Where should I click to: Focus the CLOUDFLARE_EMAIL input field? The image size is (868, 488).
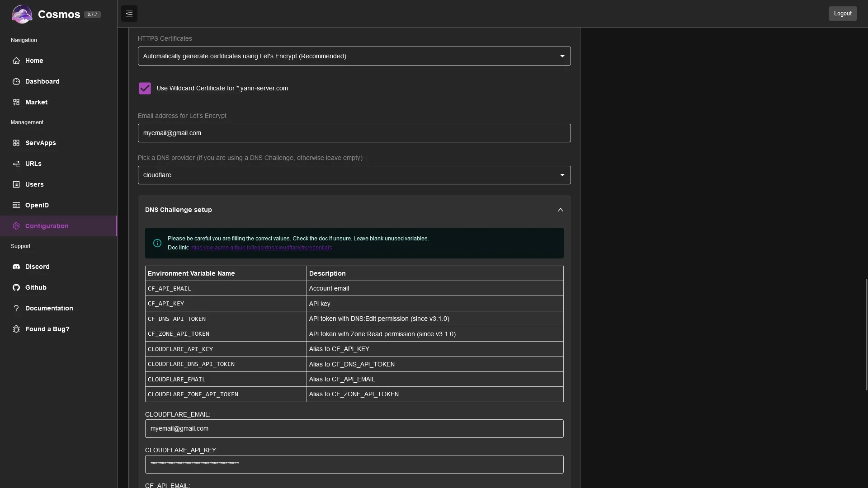point(354,428)
